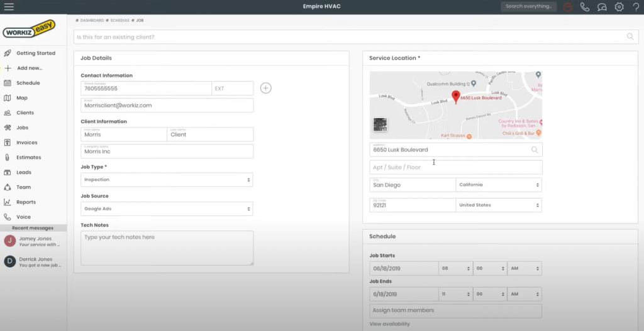Open Leads in the sidebar menu
Image resolution: width=644 pixels, height=331 pixels.
tap(24, 172)
